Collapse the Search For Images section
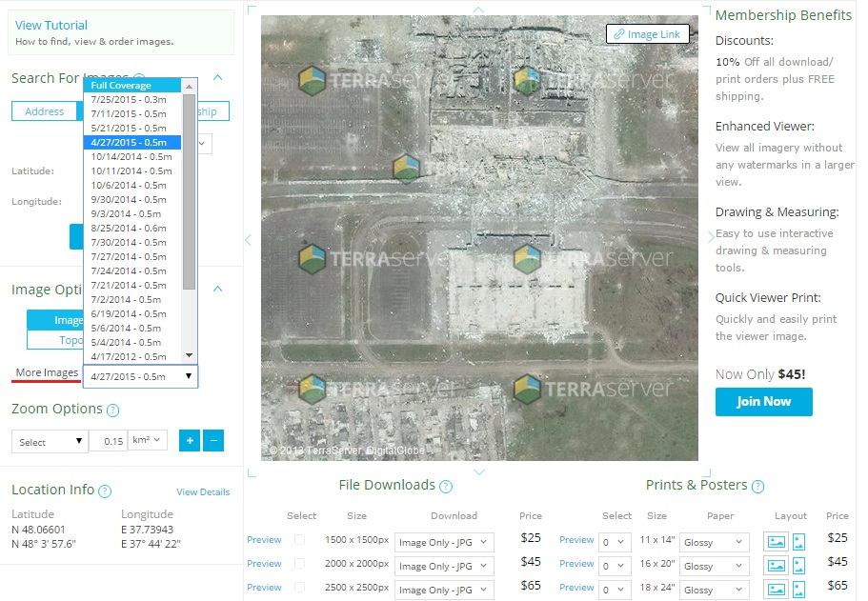868x601 pixels. point(218,77)
